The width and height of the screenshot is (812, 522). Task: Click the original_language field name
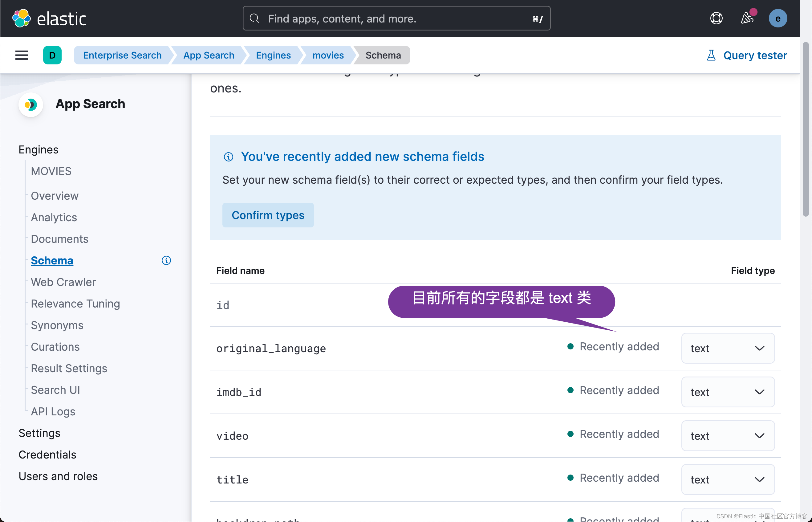point(271,349)
